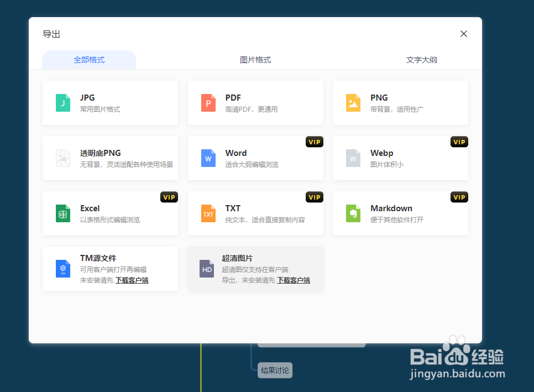The width and height of the screenshot is (534, 392).
Task: Click the 透明底PNG checkerboard icon
Action: point(63,158)
